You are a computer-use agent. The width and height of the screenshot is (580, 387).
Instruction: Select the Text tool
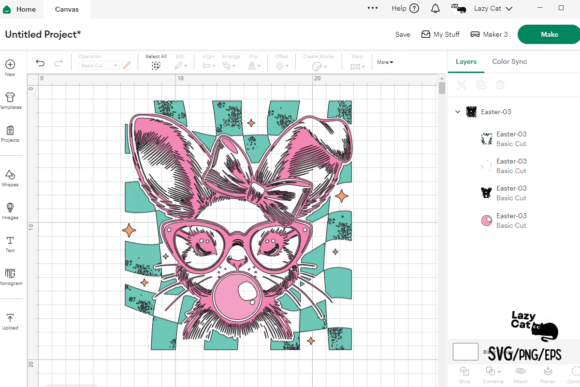pyautogui.click(x=10, y=244)
